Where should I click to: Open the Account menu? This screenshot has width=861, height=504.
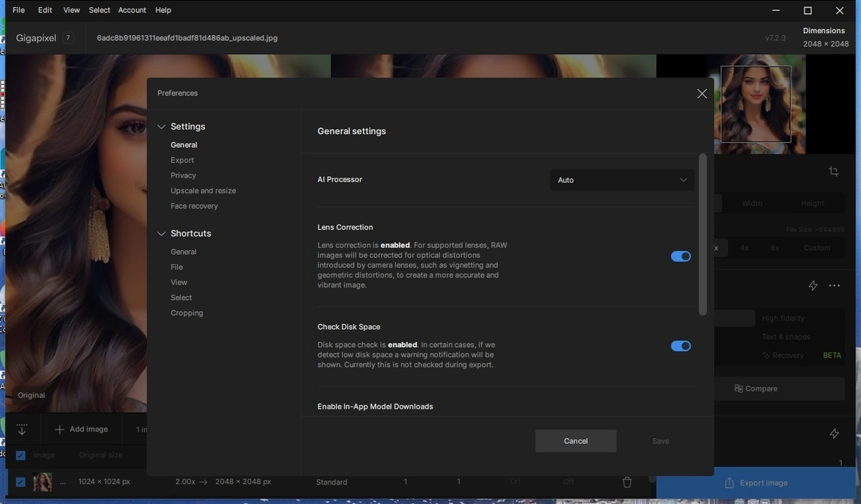click(x=132, y=10)
